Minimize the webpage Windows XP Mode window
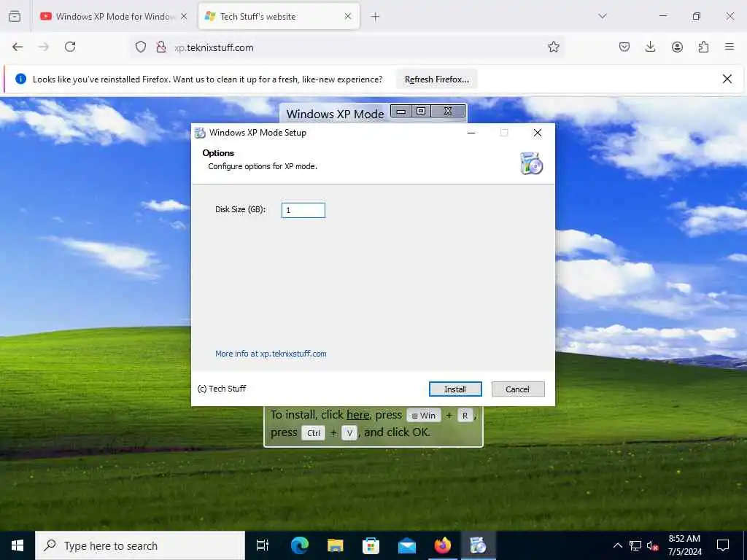The image size is (747, 560). (x=401, y=112)
